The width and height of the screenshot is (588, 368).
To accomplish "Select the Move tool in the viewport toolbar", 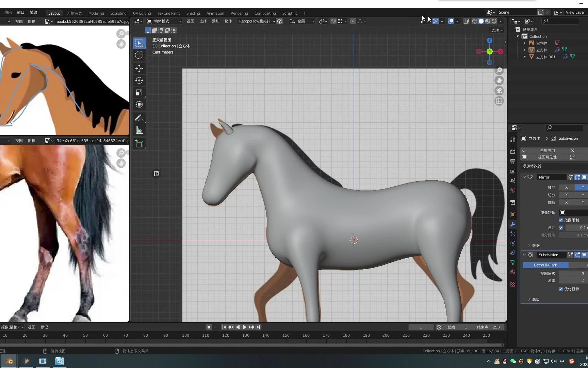I will pos(139,68).
